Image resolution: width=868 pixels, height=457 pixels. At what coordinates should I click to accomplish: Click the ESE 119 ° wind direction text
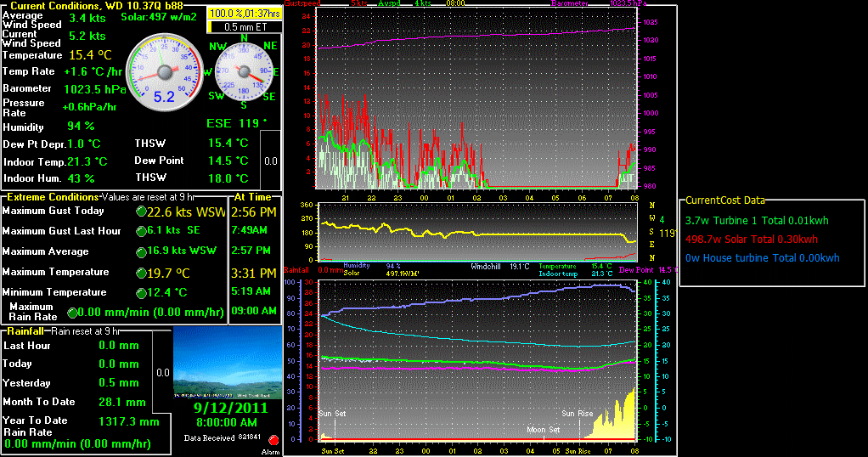(x=237, y=123)
